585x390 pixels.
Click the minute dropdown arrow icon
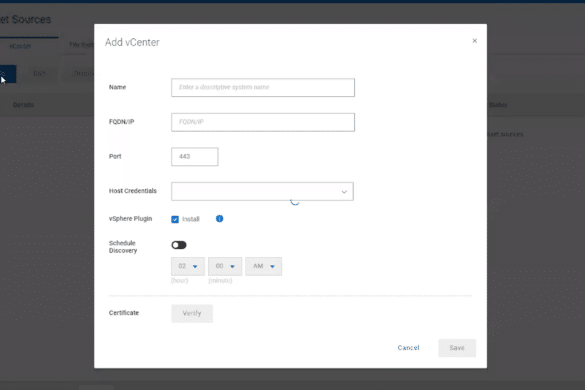point(232,266)
